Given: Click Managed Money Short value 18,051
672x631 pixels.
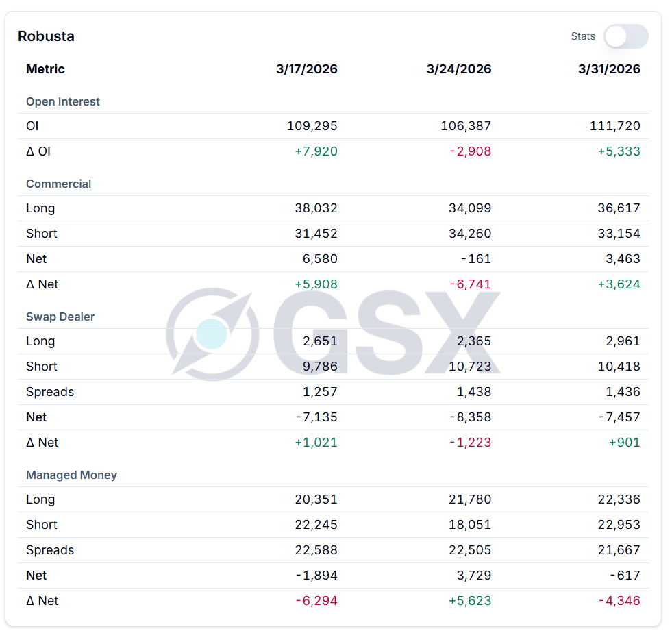Looking at the screenshot, I should 470,525.
